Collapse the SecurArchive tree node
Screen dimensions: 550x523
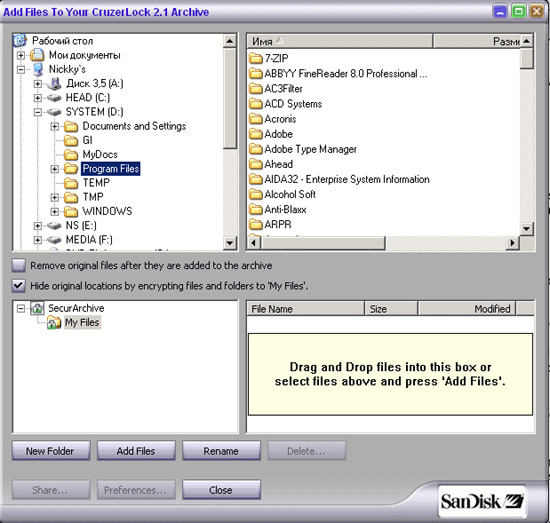(x=21, y=308)
